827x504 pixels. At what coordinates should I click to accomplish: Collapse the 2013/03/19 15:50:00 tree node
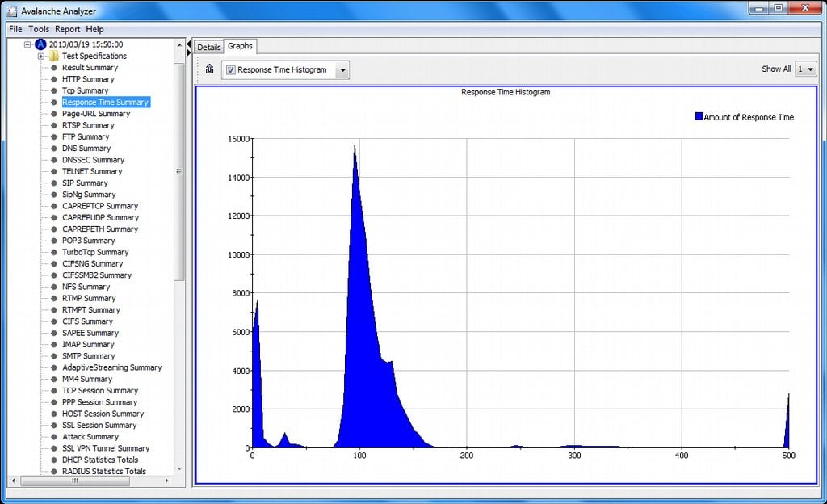(x=27, y=44)
